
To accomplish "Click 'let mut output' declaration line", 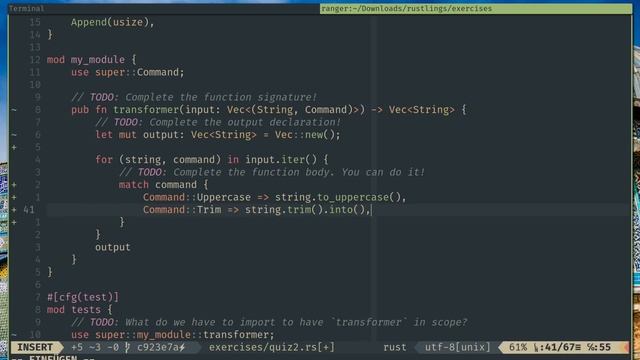I will [x=218, y=135].
